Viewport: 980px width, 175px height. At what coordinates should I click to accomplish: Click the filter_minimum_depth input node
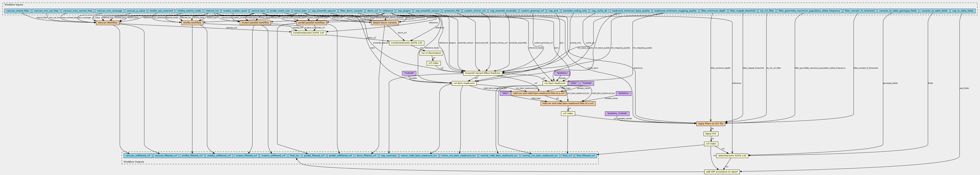713,11
